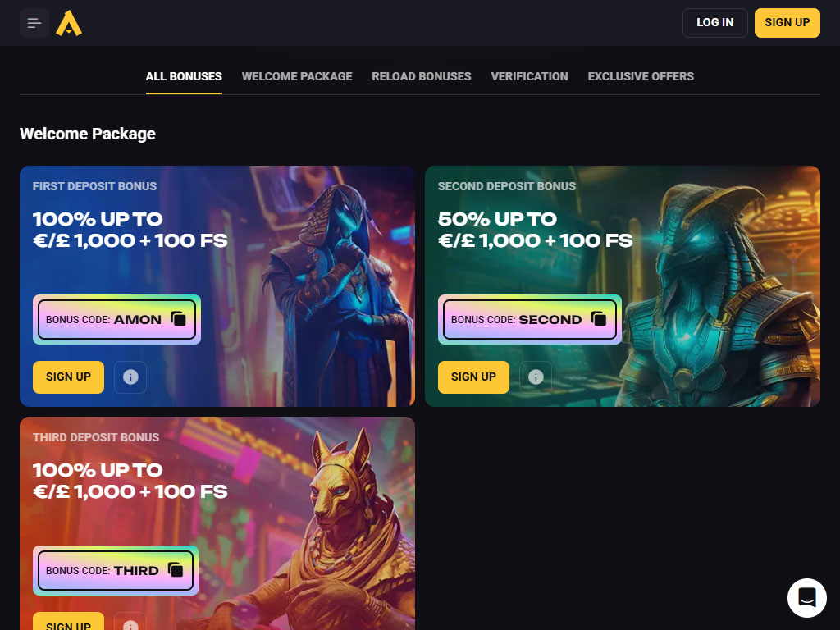View the Exclusive Offers tab
This screenshot has width=840, height=630.
pyautogui.click(x=641, y=76)
